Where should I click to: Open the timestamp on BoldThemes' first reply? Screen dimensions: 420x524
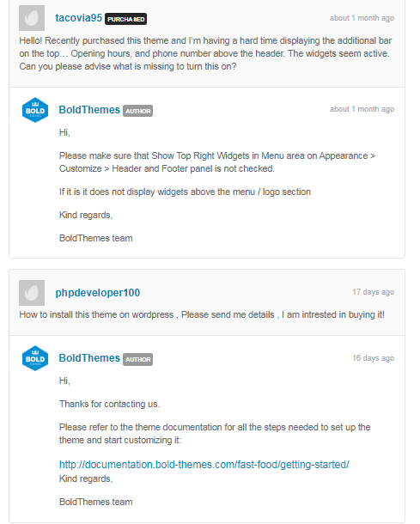click(x=362, y=109)
